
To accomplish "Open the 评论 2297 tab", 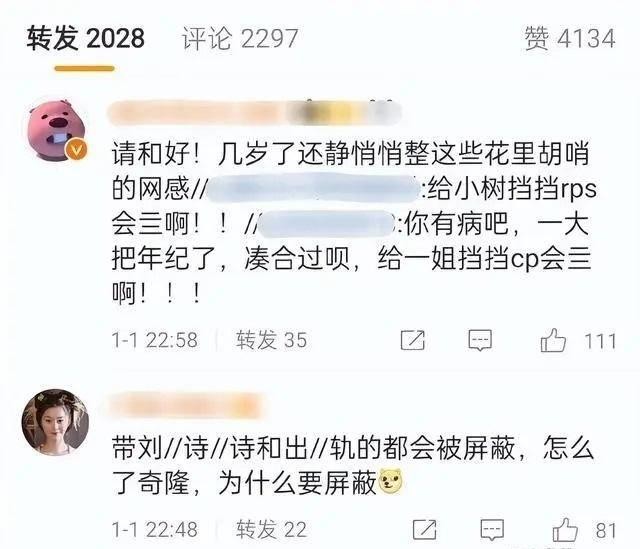I will coord(240,39).
